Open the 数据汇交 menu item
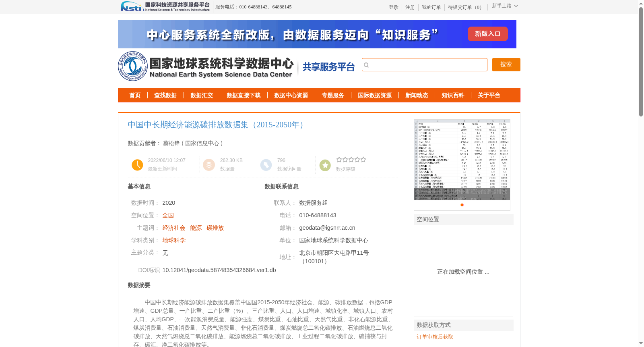The height and width of the screenshot is (347, 644). tap(202, 96)
